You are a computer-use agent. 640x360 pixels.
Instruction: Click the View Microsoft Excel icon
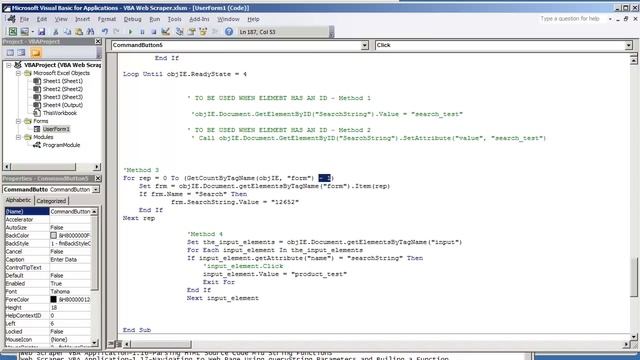coord(13,31)
